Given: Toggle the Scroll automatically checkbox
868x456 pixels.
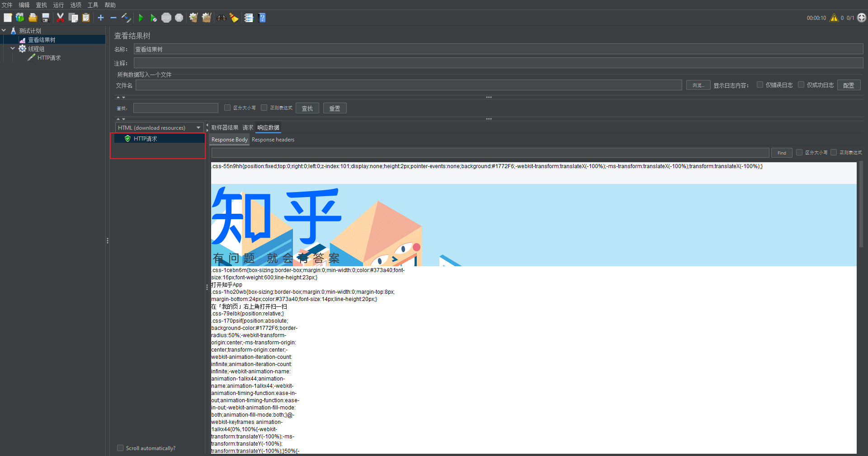Looking at the screenshot, I should (120, 448).
